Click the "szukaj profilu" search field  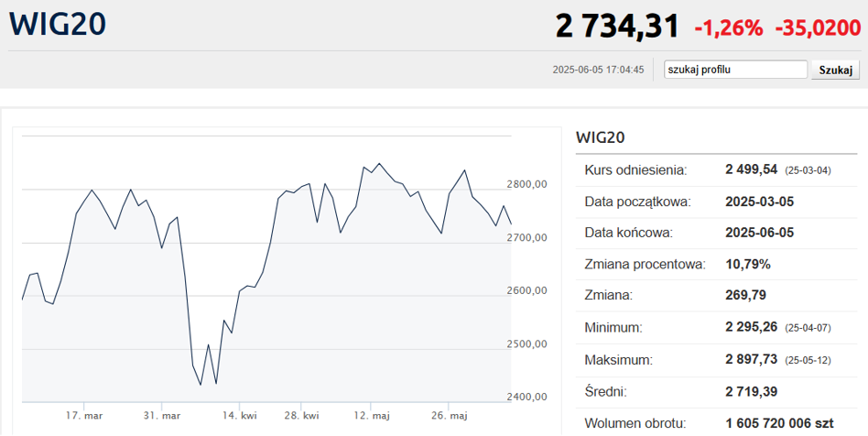point(736,70)
